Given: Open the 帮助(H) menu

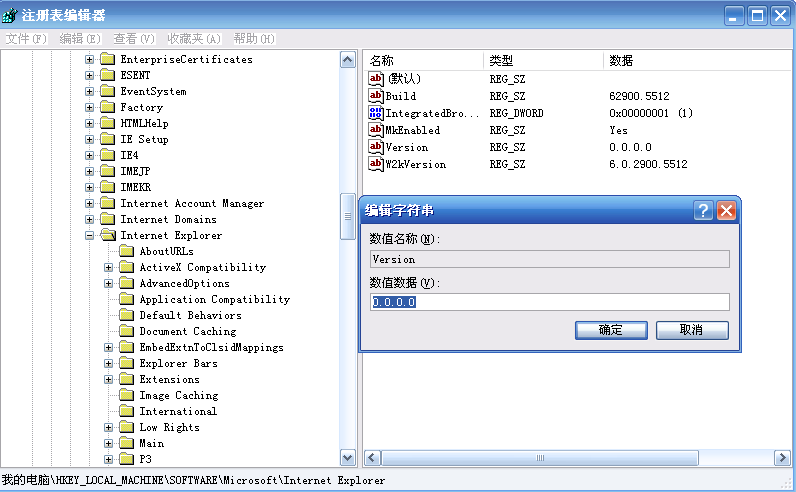Looking at the screenshot, I should coord(254,39).
